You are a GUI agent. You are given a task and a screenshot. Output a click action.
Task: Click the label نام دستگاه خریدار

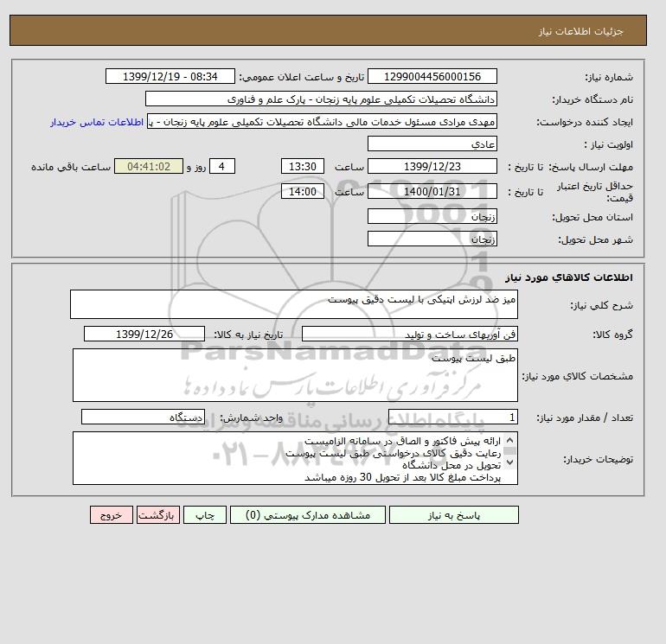coord(592,99)
